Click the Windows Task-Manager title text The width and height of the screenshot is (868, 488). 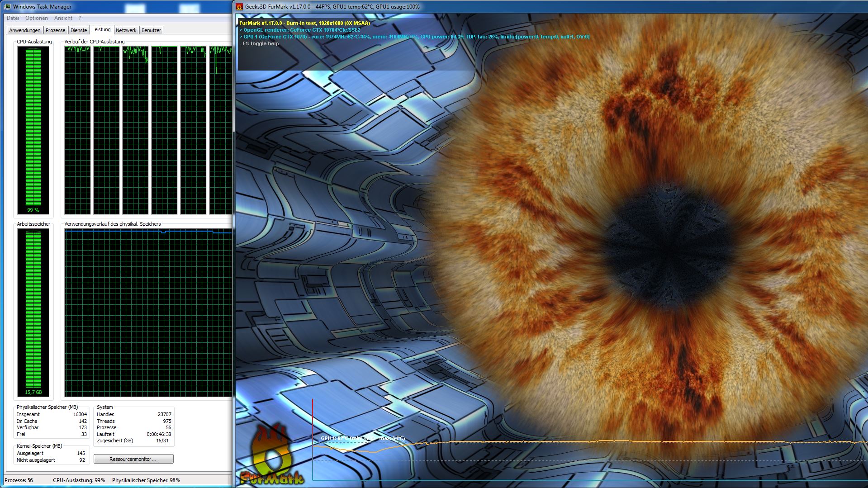tap(43, 7)
